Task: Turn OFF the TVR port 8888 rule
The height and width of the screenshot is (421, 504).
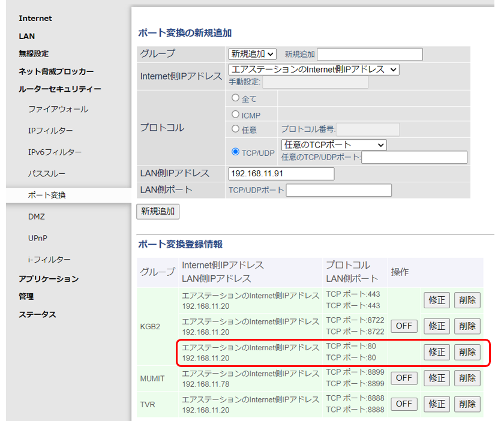Action: 404,404
